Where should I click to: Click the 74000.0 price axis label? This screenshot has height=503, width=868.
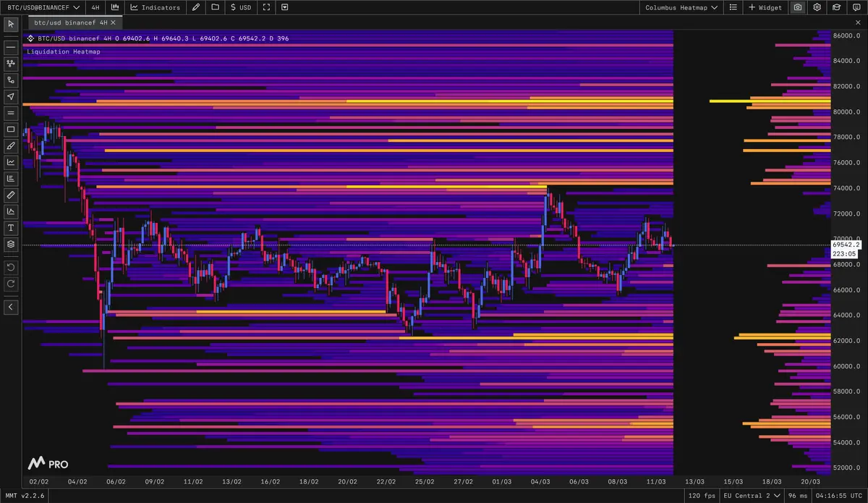[846, 188]
